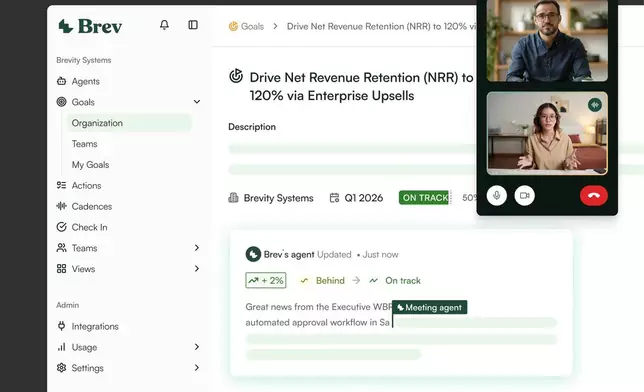
Task: Click the Actions checklist icon
Action: (62, 185)
